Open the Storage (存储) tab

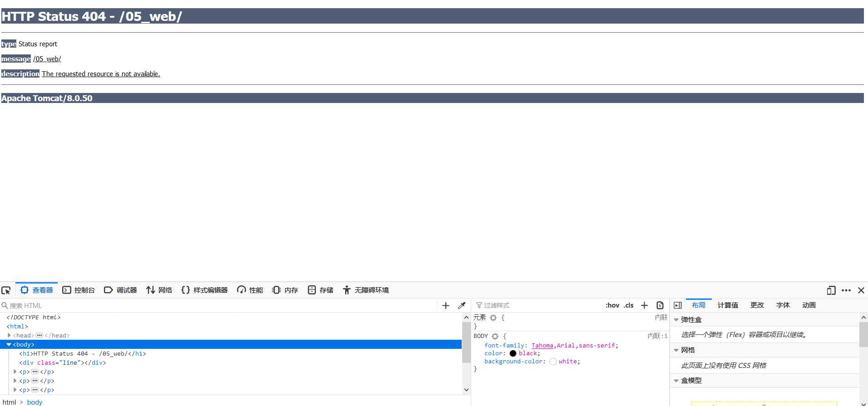pos(321,290)
